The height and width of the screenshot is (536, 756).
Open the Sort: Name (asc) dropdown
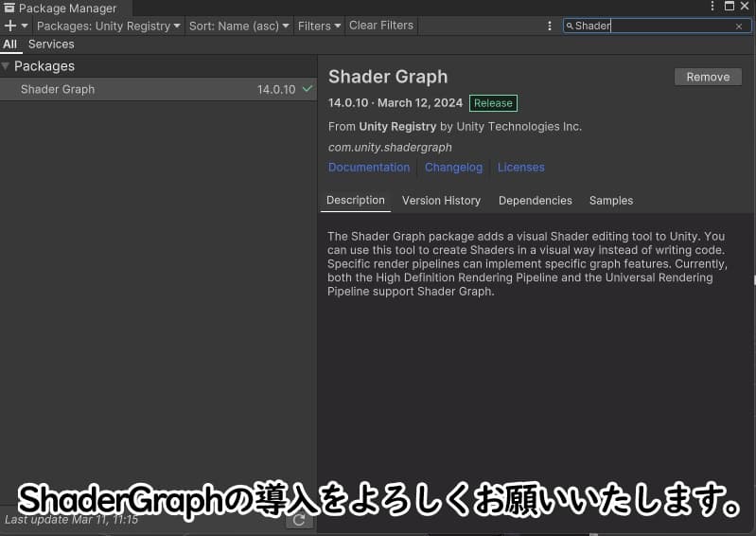pyautogui.click(x=238, y=26)
